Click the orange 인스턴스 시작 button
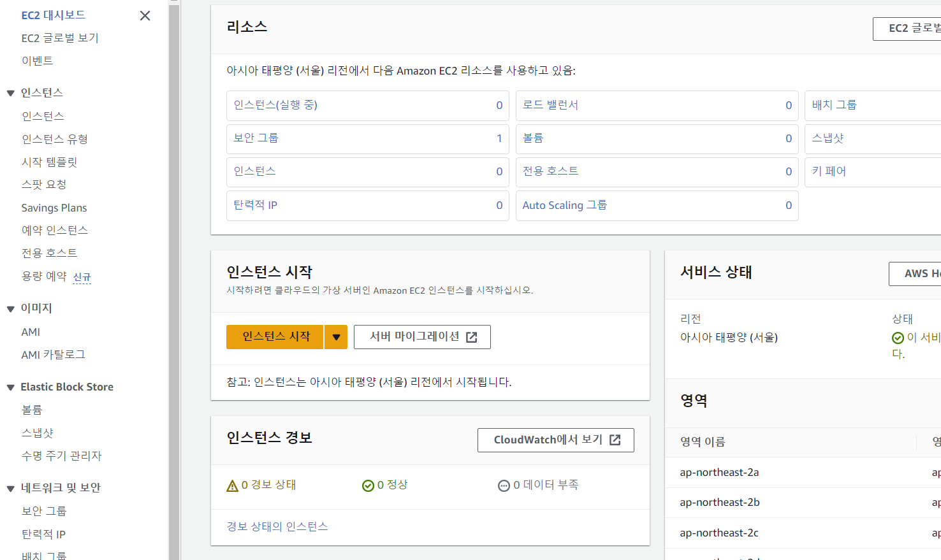941x560 pixels. [275, 337]
